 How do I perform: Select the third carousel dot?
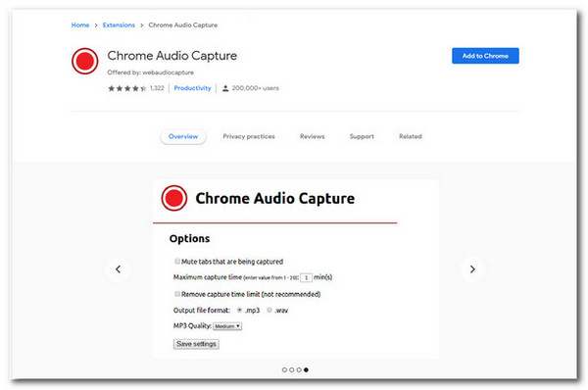point(299,369)
